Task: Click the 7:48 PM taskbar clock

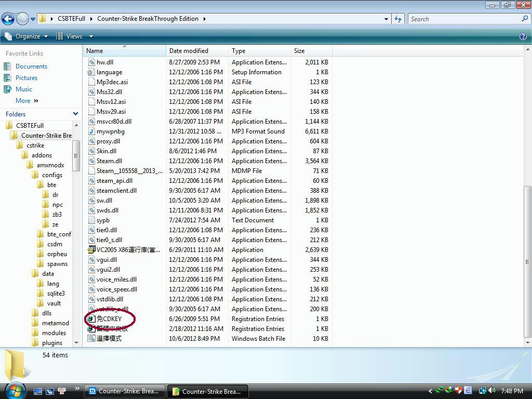Action: [512, 391]
